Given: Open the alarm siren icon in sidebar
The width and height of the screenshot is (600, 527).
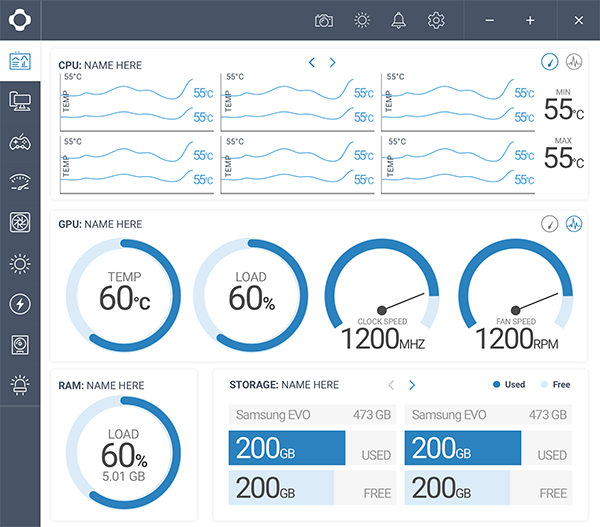Looking at the screenshot, I should pyautogui.click(x=20, y=385).
